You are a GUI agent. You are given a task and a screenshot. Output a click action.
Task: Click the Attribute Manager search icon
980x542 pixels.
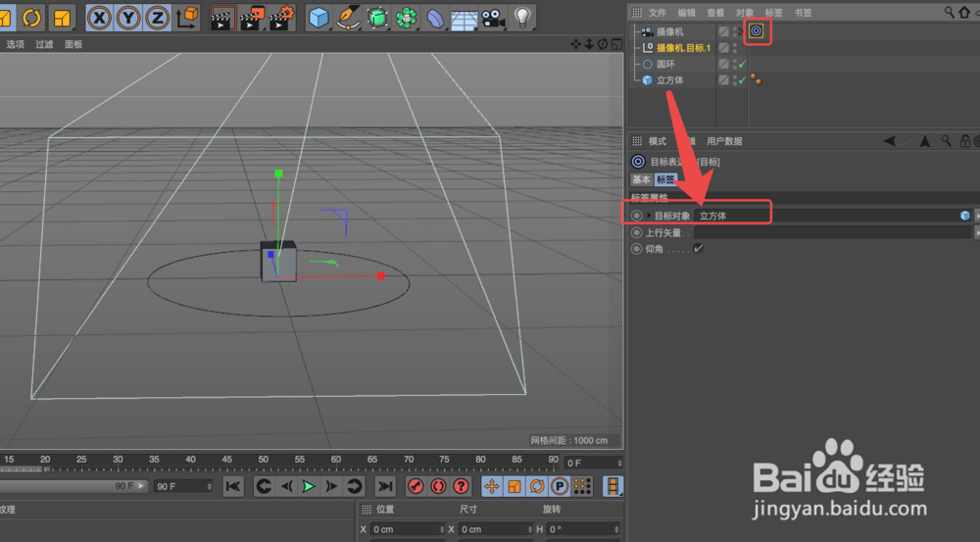click(x=947, y=141)
